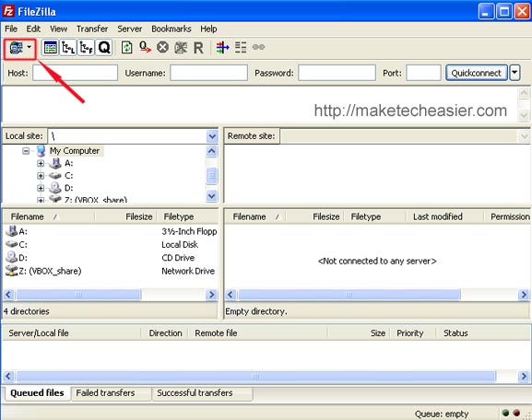Sort remote list by Filetype column
This screenshot has width=532, height=420.
point(375,216)
